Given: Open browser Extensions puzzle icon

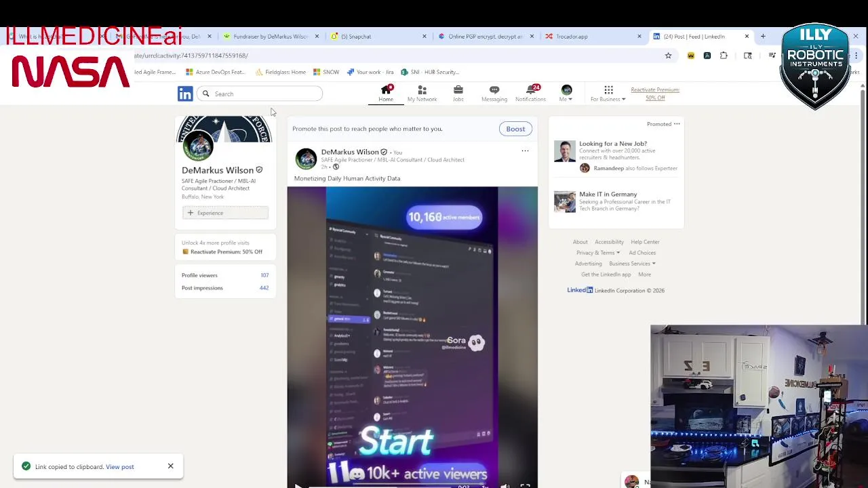Looking at the screenshot, I should (x=724, y=56).
